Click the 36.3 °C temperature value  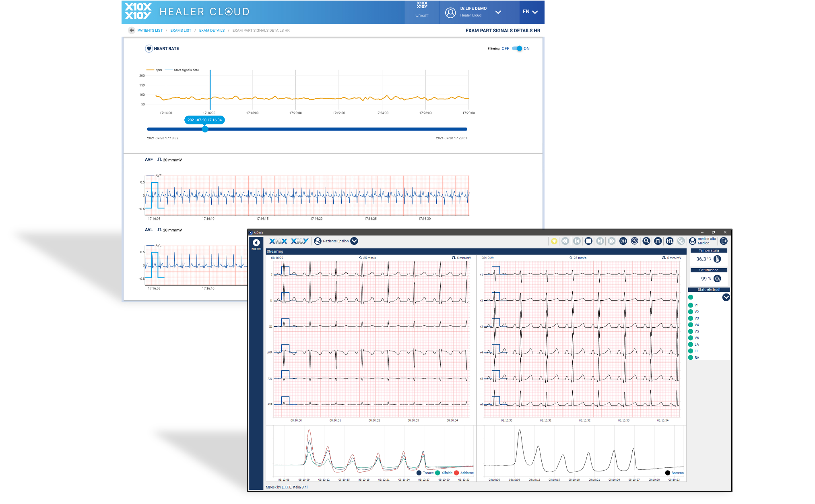tap(704, 259)
